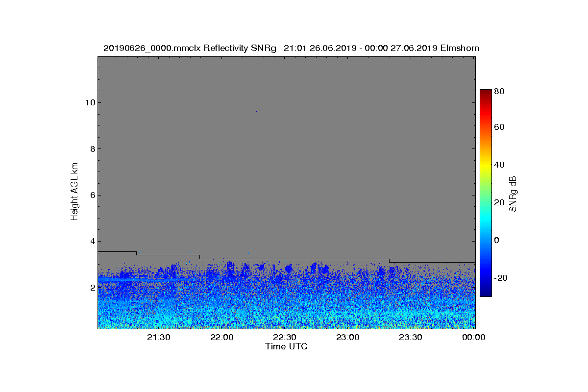Screen dimensions: 588x392
Task: Click the height tick label 8
Action: point(92,149)
